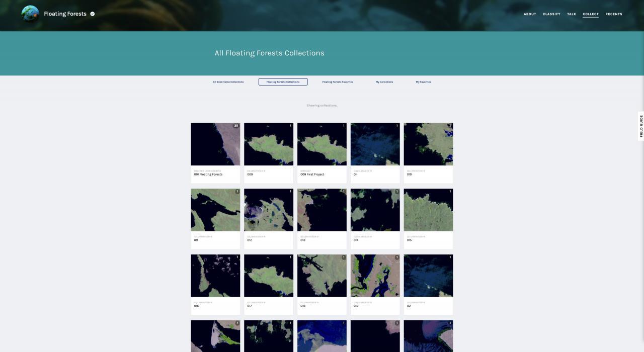Open the Floating Forests project title link

click(65, 14)
